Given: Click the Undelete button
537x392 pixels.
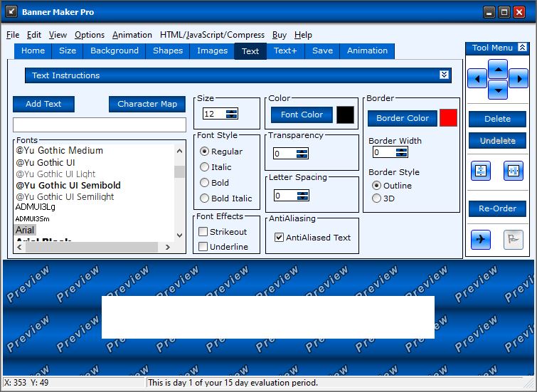Looking at the screenshot, I should 497,140.
